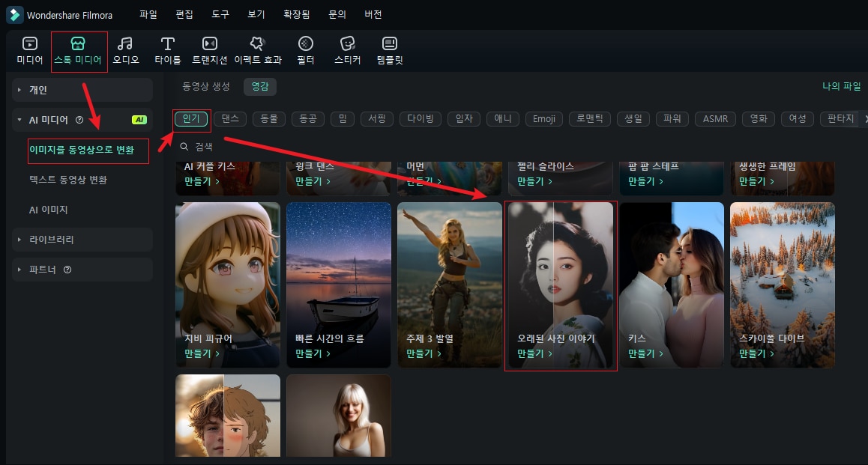Select the 이펙트 효과 (Effects) icon

pos(258,51)
